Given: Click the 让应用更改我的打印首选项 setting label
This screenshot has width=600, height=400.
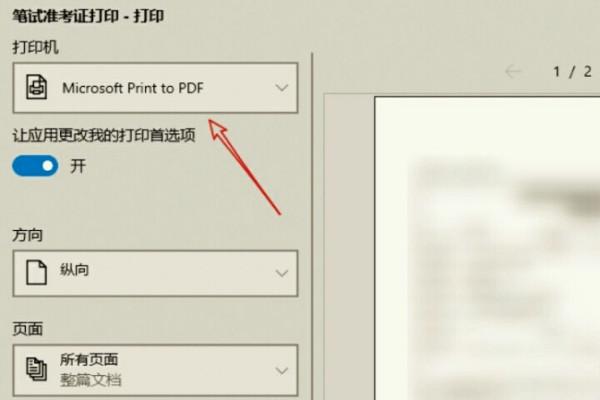Looking at the screenshot, I should 104,135.
